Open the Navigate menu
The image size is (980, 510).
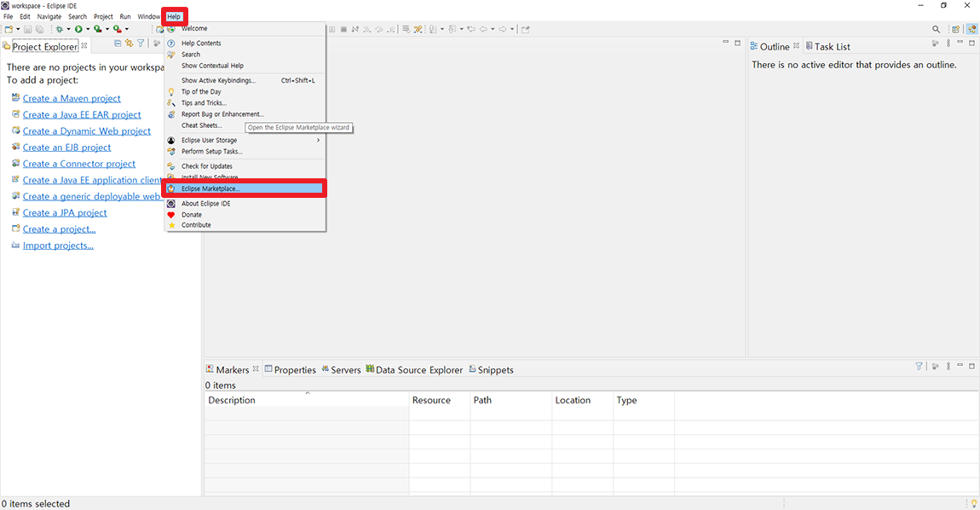[x=49, y=17]
